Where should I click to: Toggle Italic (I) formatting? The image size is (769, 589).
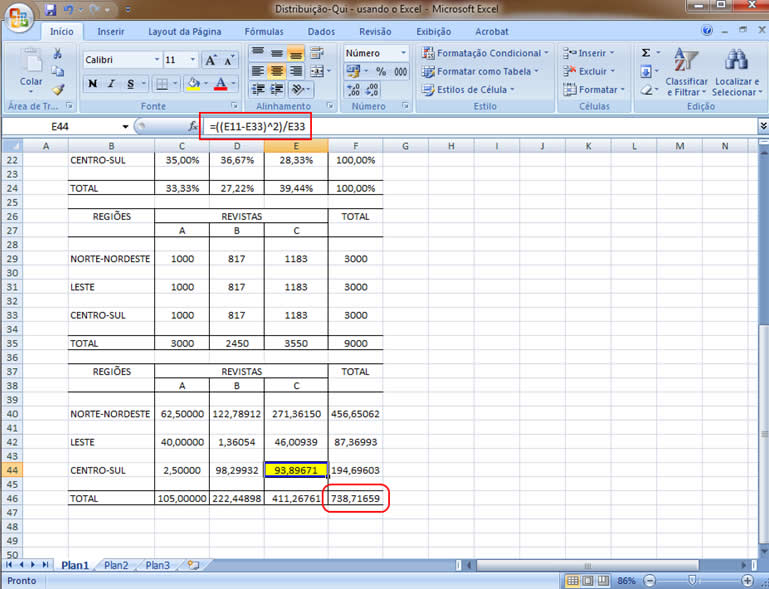coord(112,84)
